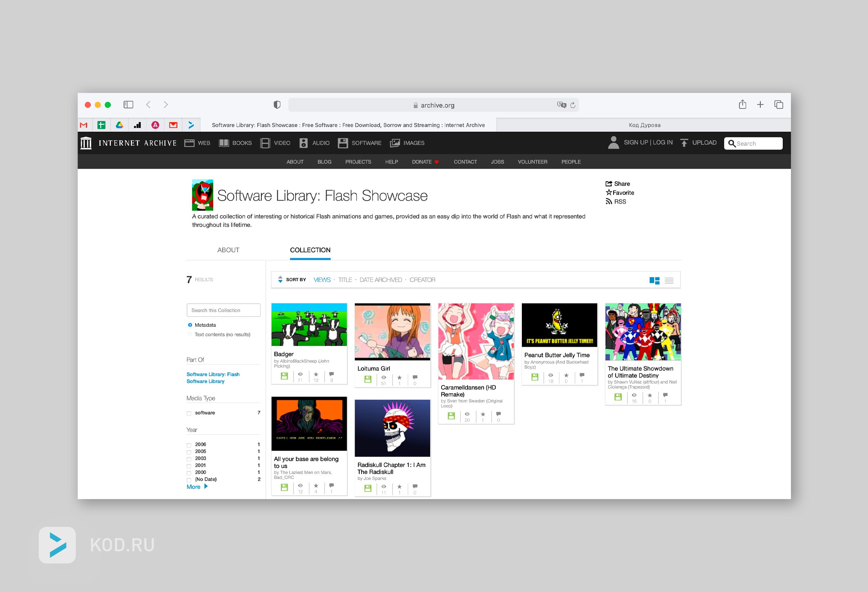Open the Web section icon
The height and width of the screenshot is (592, 868).
coord(189,143)
